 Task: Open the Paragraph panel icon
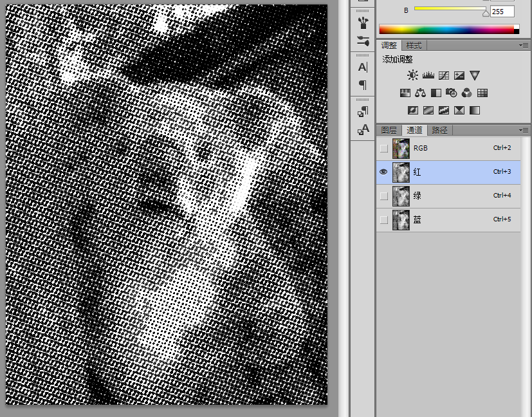coord(363,85)
